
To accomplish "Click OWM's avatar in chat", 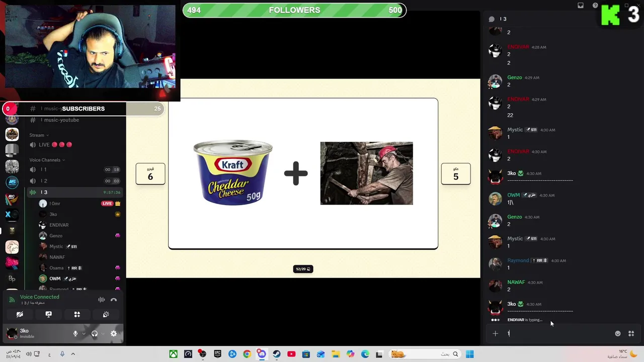I will pyautogui.click(x=495, y=199).
